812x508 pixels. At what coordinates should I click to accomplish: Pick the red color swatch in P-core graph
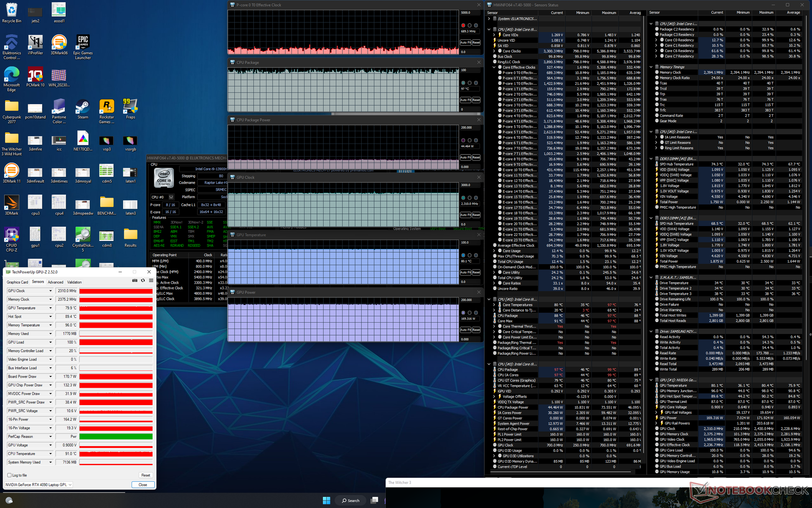point(464,25)
